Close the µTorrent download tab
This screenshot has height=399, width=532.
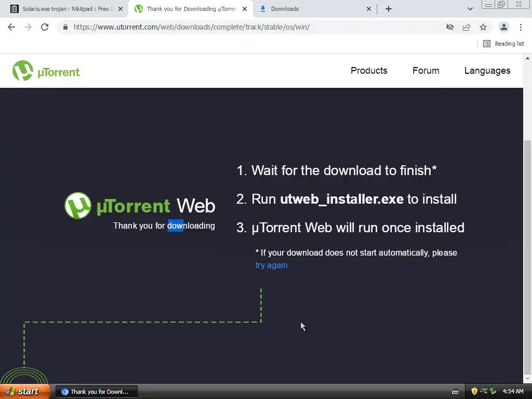click(245, 9)
